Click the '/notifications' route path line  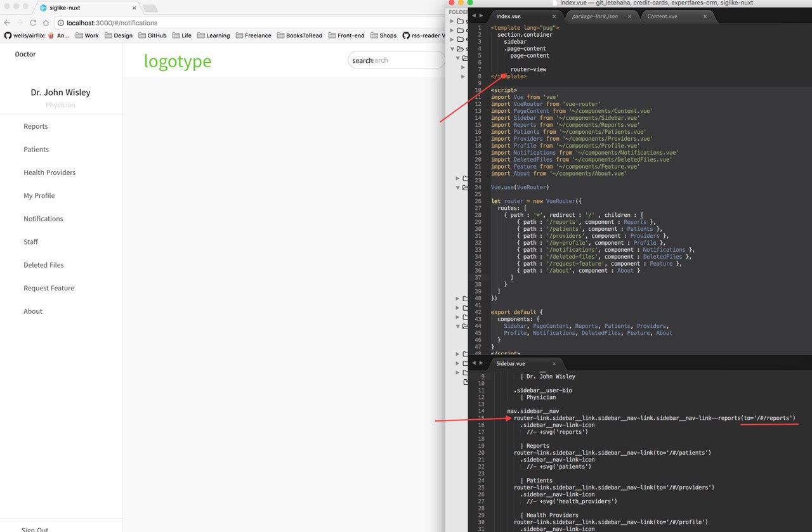tap(605, 250)
